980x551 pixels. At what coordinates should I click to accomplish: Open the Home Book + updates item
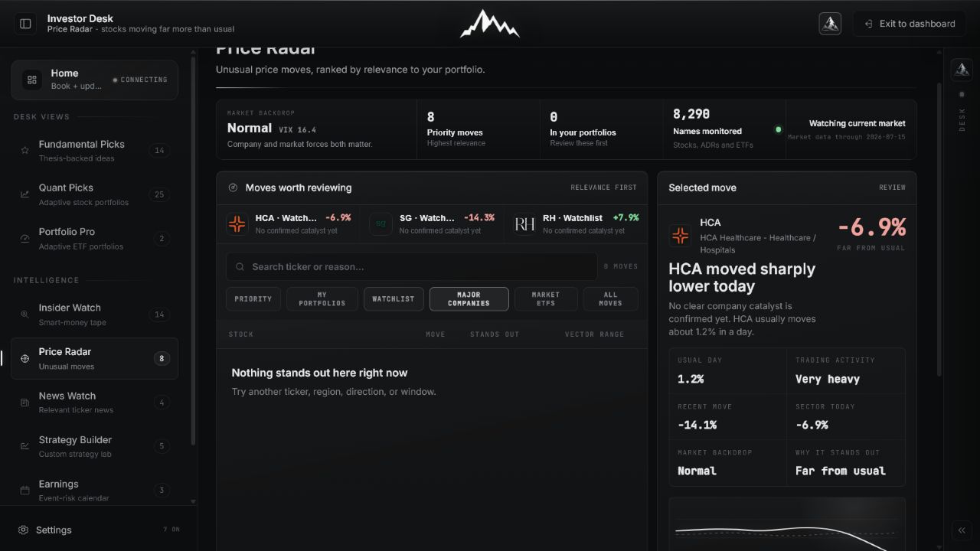coord(94,80)
